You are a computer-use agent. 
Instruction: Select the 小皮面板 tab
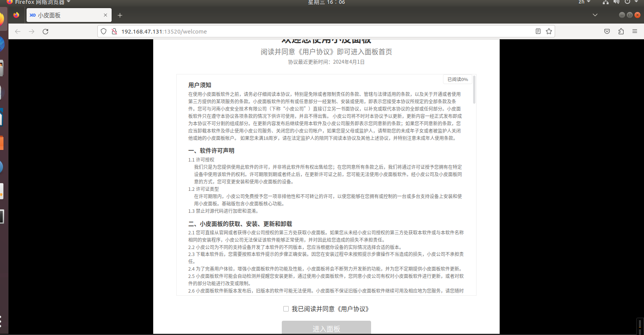coord(69,15)
